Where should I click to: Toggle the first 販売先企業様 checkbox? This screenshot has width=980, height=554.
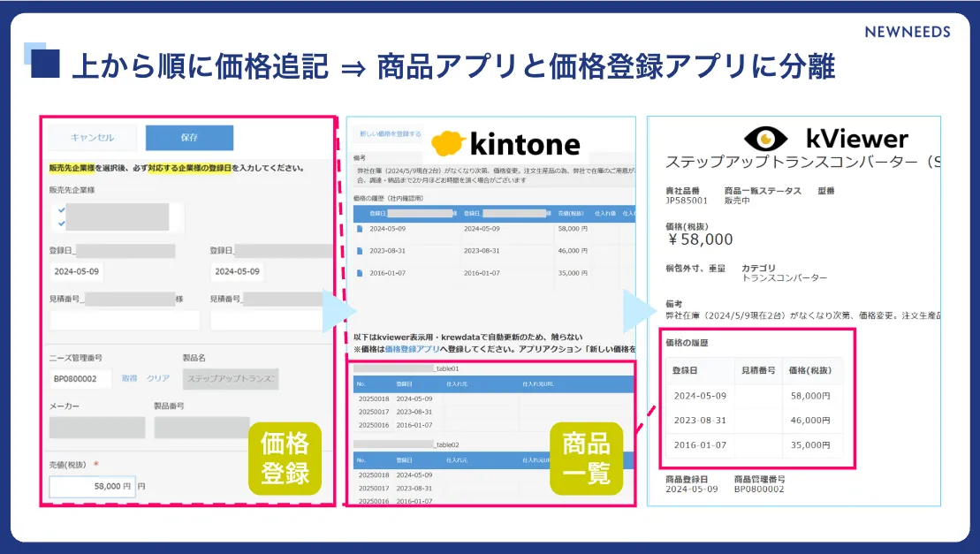pos(60,211)
